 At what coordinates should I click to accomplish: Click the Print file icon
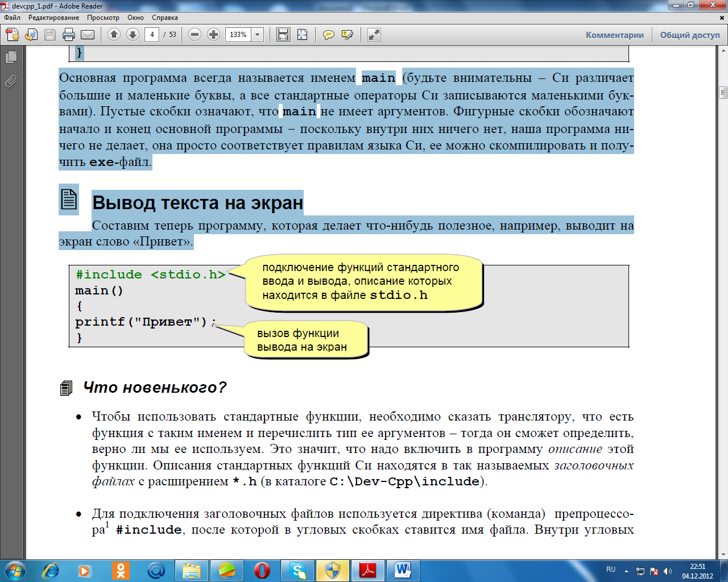pos(69,35)
